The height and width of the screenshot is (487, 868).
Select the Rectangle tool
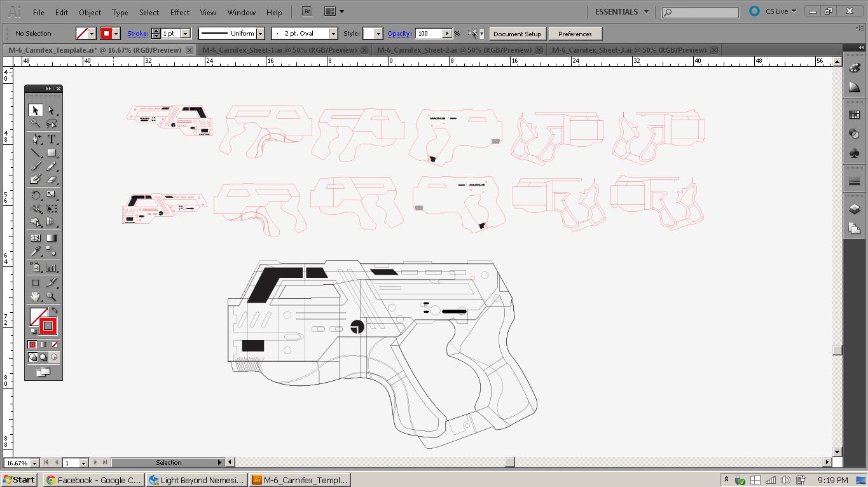click(52, 153)
